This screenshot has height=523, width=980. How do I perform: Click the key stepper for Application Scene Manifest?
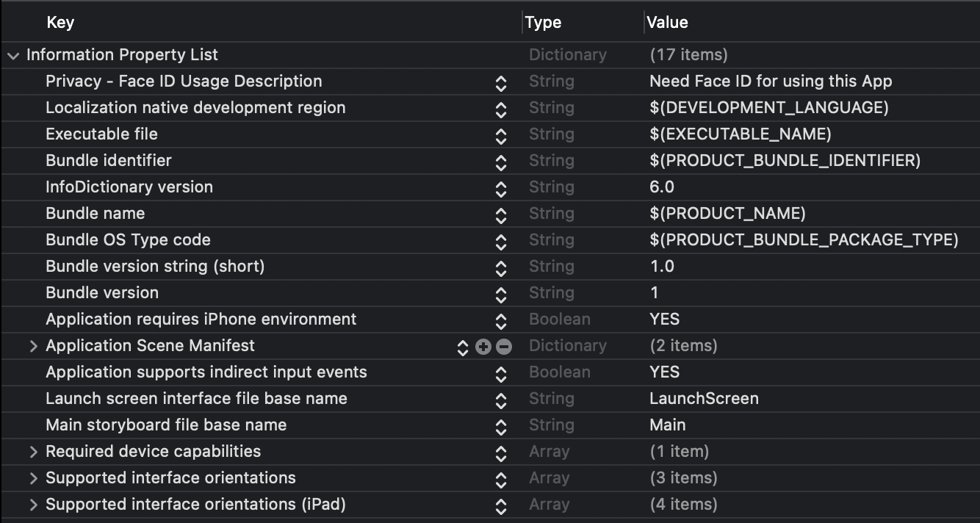point(462,347)
